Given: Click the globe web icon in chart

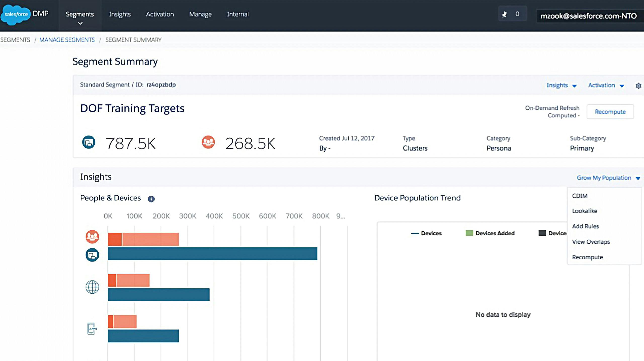Looking at the screenshot, I should point(92,287).
